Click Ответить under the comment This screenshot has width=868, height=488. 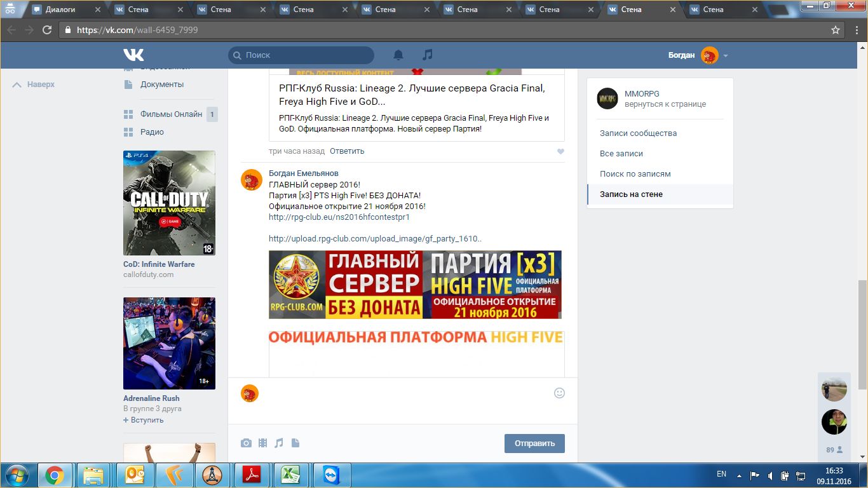[x=347, y=151]
